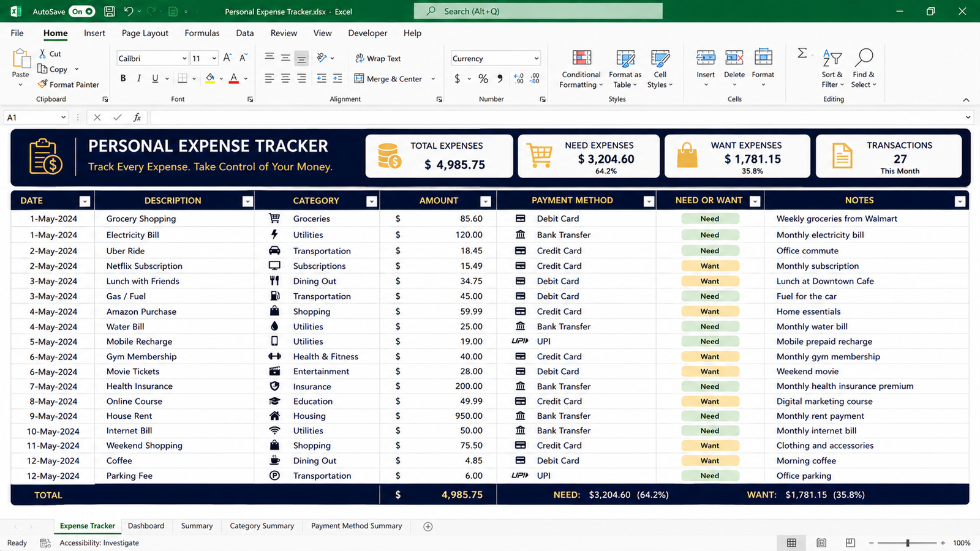The height and width of the screenshot is (551, 980).
Task: Open Find & Select
Action: tap(864, 69)
